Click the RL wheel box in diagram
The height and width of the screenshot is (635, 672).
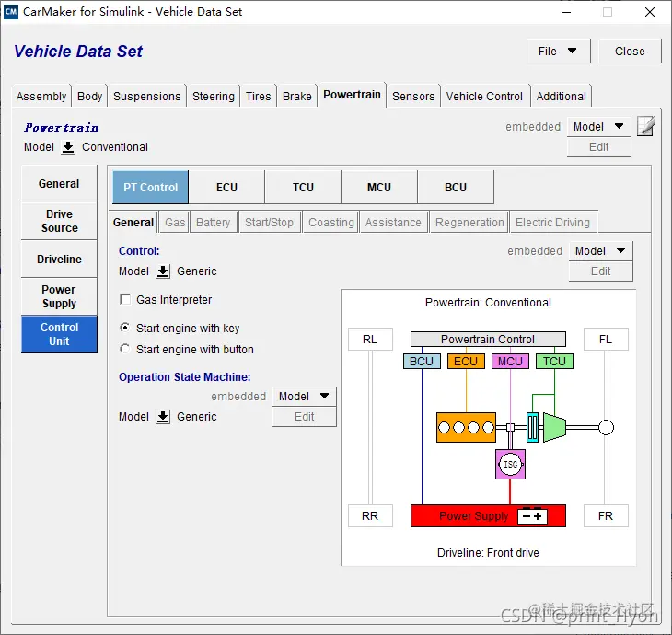(x=370, y=340)
